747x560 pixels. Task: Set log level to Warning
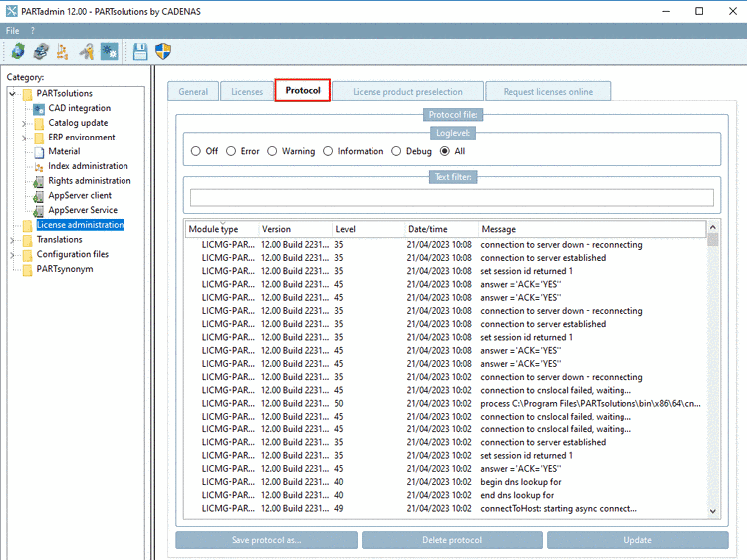(271, 151)
